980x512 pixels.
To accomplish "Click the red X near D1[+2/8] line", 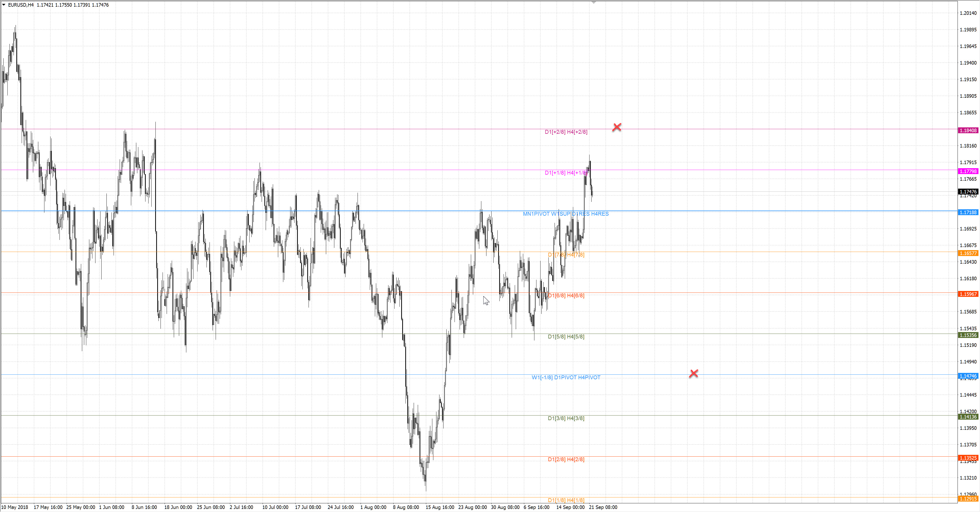I will [617, 127].
